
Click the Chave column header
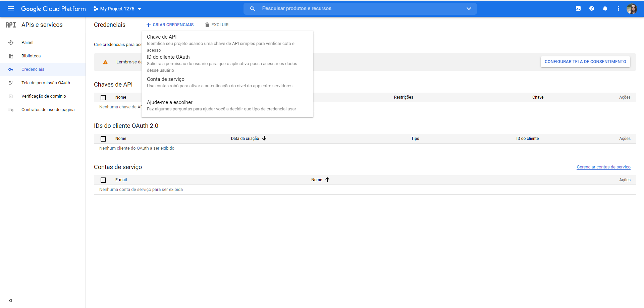pyautogui.click(x=538, y=97)
